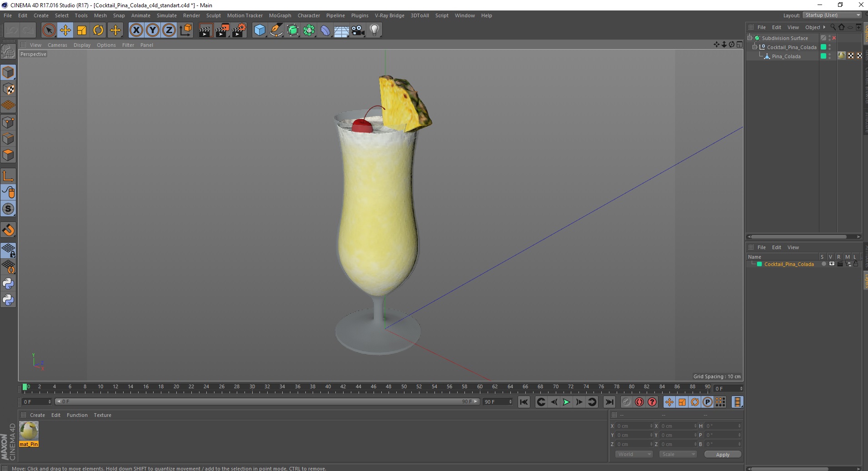
Task: Add an Array modeling object
Action: 309,30
